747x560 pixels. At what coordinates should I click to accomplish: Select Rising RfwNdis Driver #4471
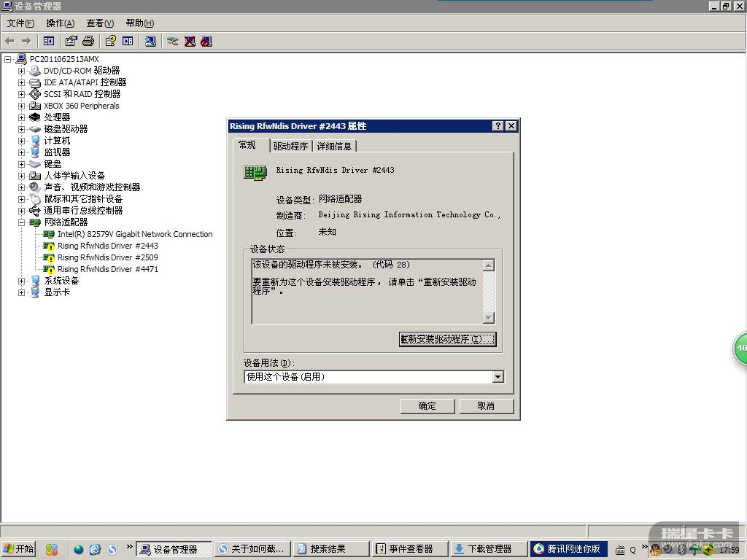(x=108, y=269)
